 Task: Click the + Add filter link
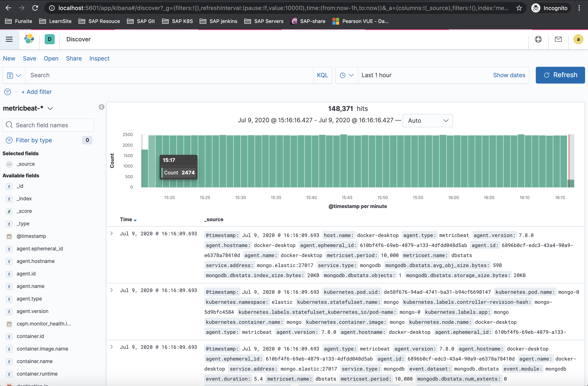[x=37, y=92]
